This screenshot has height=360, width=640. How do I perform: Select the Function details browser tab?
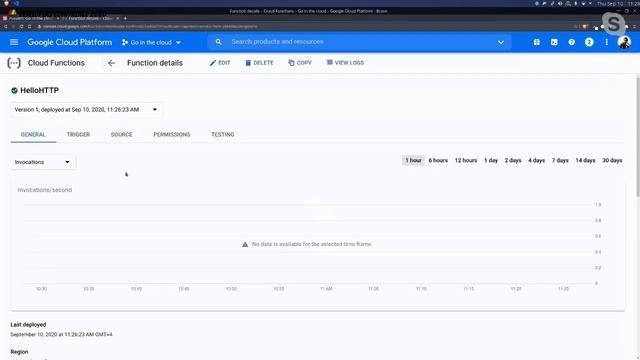pyautogui.click(x=91, y=18)
